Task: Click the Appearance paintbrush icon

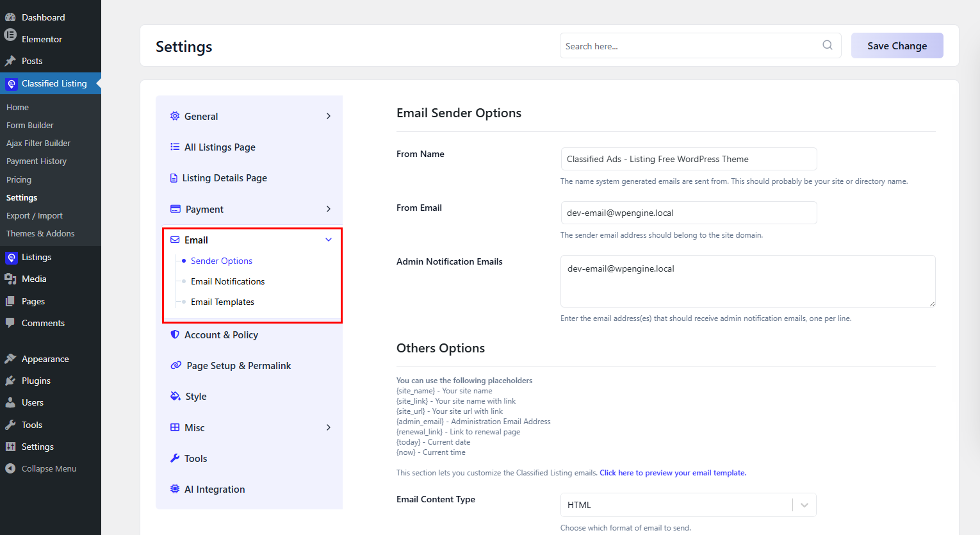Action: click(x=10, y=359)
